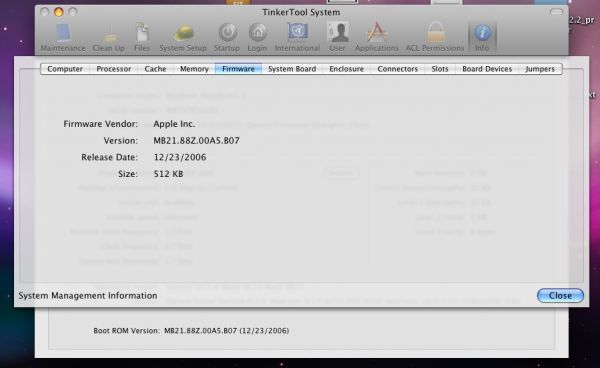Select firmware version MB21.88Z.00A5.B07 value
Viewport: 600px width, 368px height.
[197, 141]
